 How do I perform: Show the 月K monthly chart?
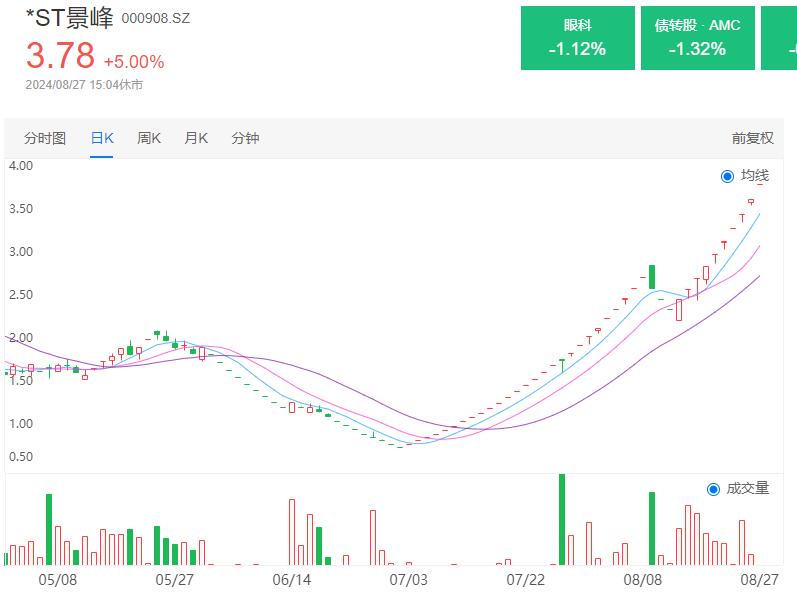[x=196, y=138]
